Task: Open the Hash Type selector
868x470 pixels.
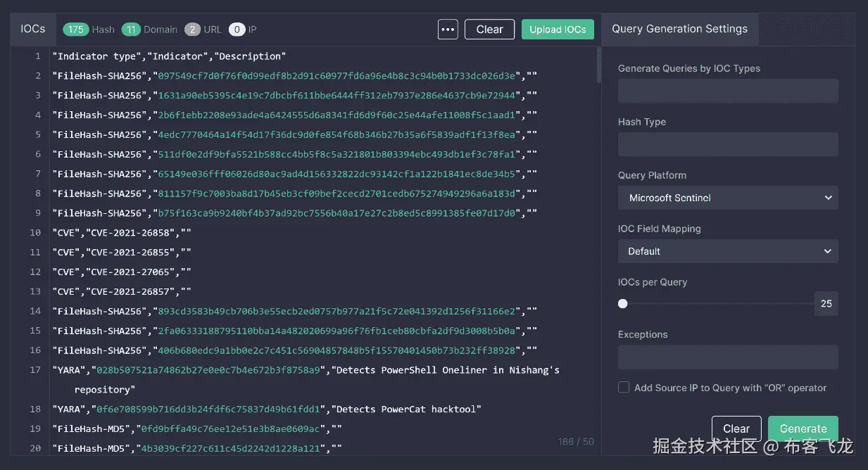Action: click(x=728, y=144)
